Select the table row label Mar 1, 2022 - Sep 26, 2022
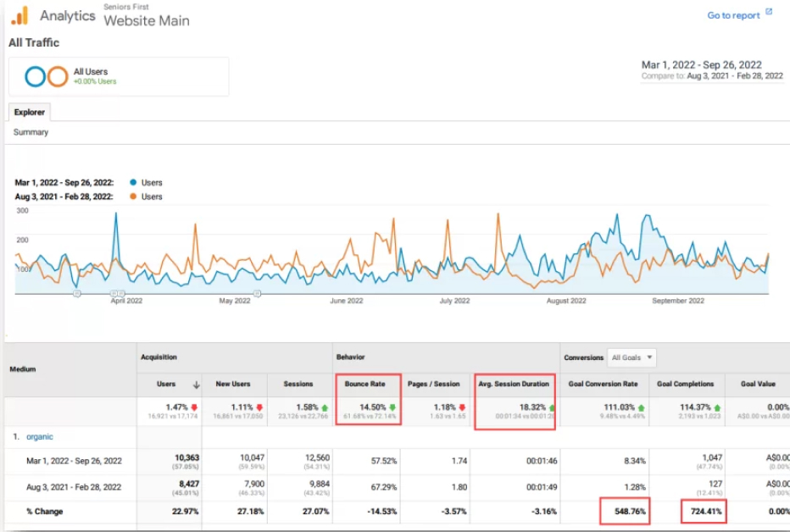 pos(74,461)
